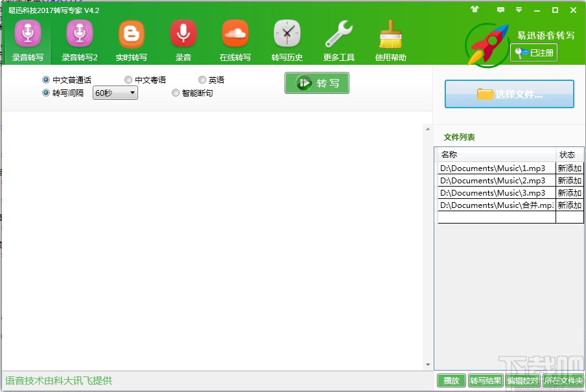
Task: Open 在线转写 online transcription
Action: (x=235, y=41)
